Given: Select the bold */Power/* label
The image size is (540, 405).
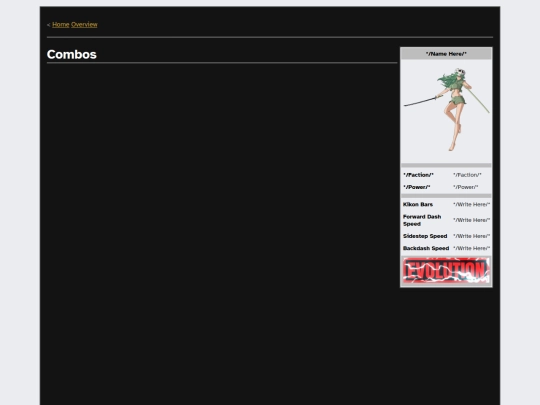Looking at the screenshot, I should (x=416, y=187).
